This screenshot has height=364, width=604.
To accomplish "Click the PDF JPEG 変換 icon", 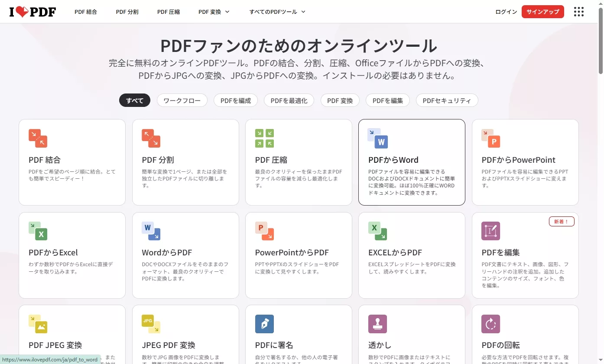I will pyautogui.click(x=38, y=324).
